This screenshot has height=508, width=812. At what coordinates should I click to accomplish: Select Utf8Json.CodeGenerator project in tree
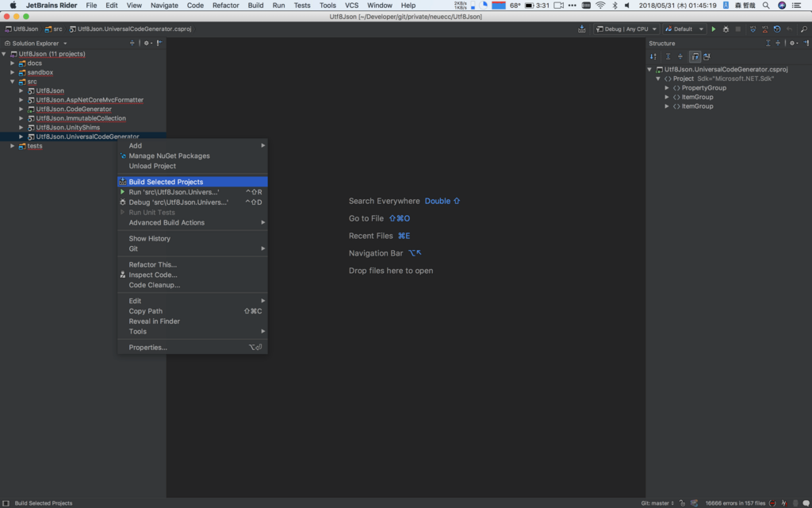pos(74,110)
